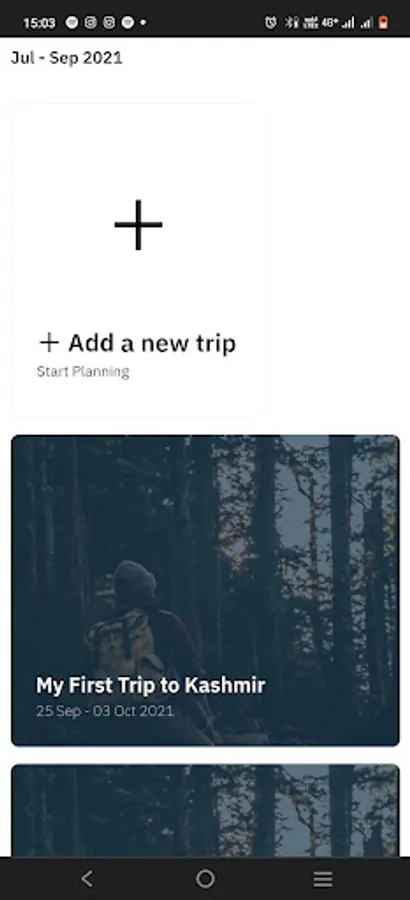Screen dimensions: 410x900
Task: Tap the large plus icon
Action: click(x=138, y=225)
